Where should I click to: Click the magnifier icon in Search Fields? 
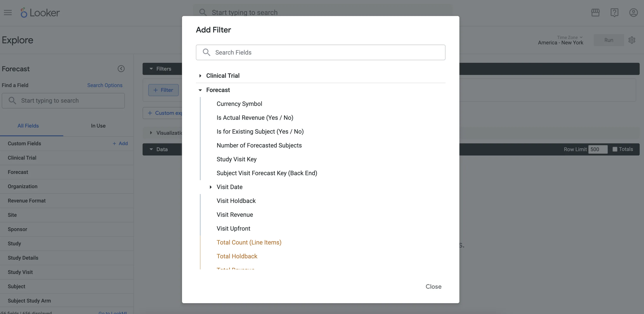[206, 52]
